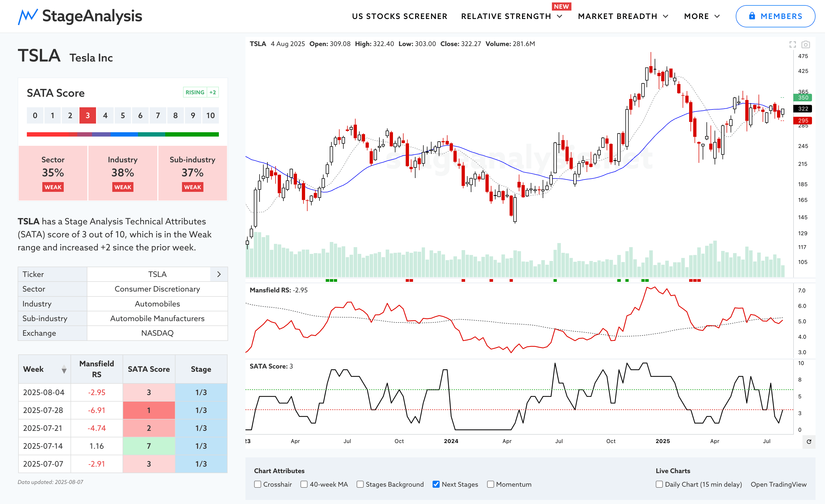
Task: Select the 2025-08-04 week row
Action: (123, 392)
